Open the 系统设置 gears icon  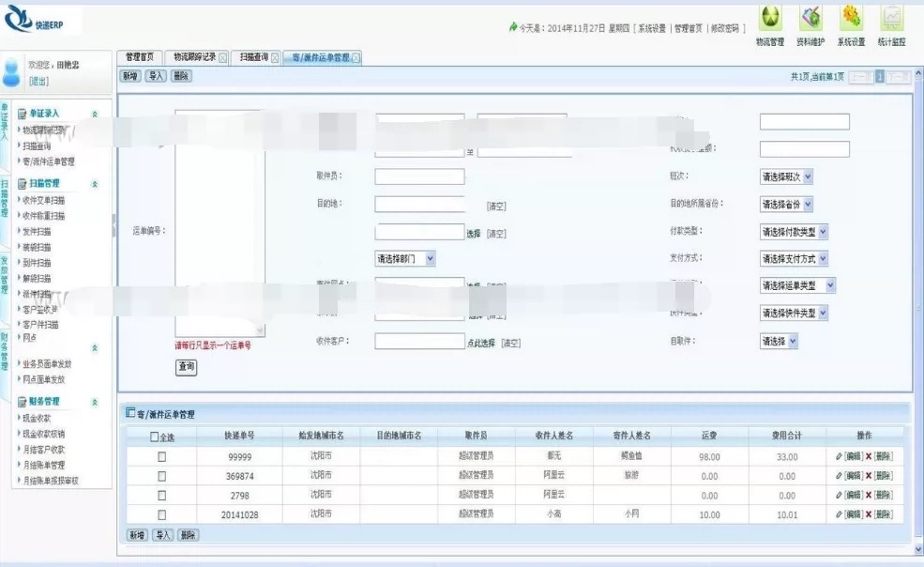851,18
